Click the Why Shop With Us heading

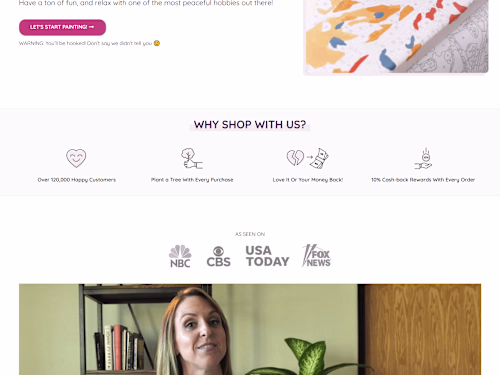250,124
